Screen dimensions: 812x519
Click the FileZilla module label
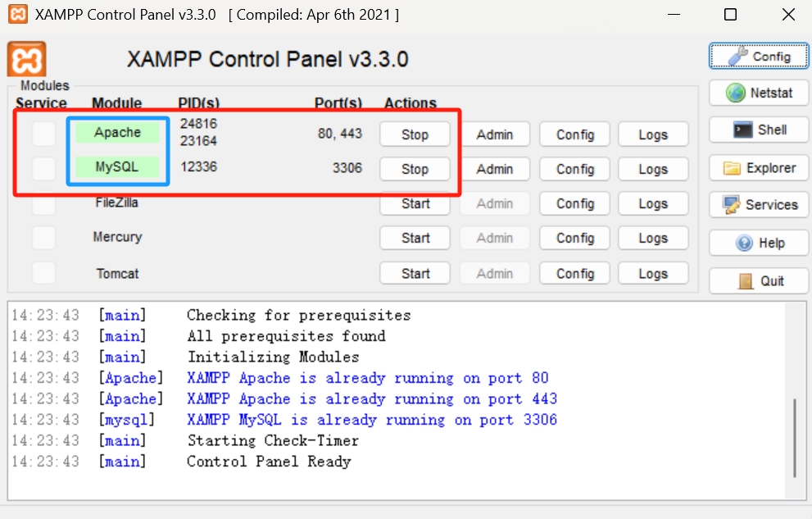[x=116, y=203]
